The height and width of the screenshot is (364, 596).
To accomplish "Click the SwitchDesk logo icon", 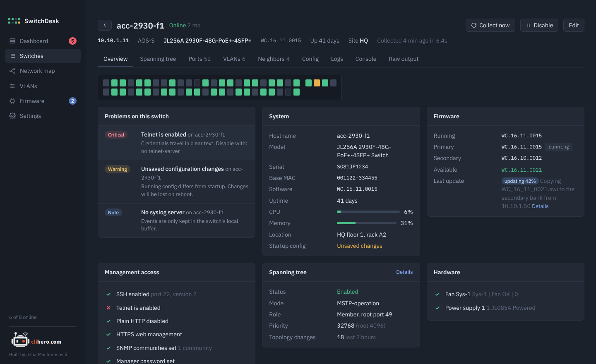I will tap(14, 21).
